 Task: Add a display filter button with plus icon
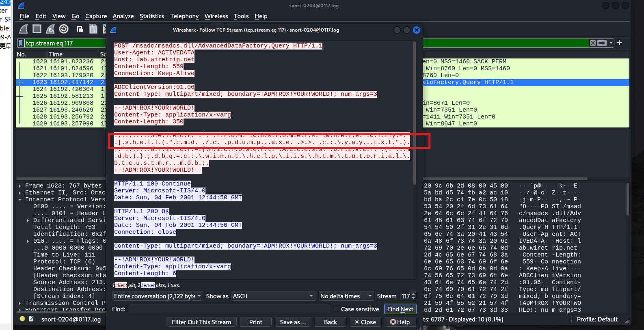[619, 43]
